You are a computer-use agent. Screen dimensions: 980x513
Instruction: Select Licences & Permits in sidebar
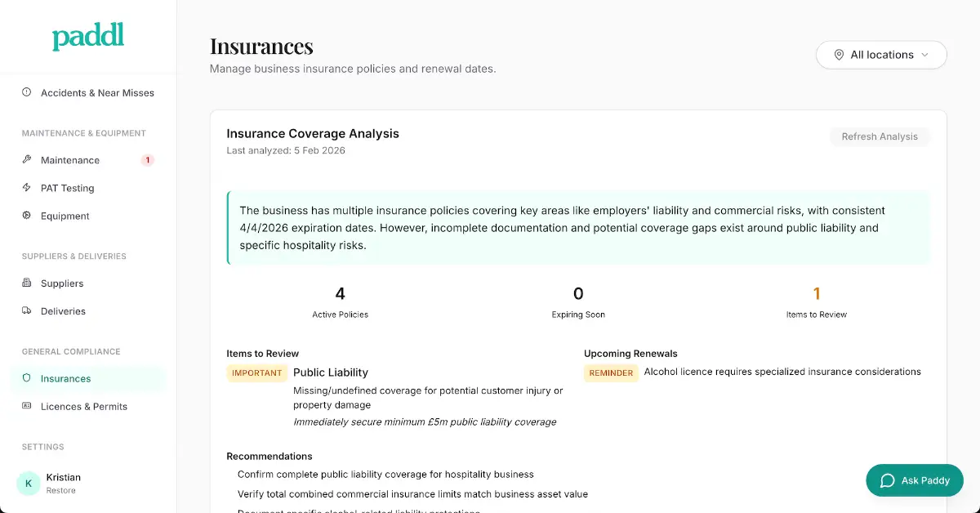[88, 406]
